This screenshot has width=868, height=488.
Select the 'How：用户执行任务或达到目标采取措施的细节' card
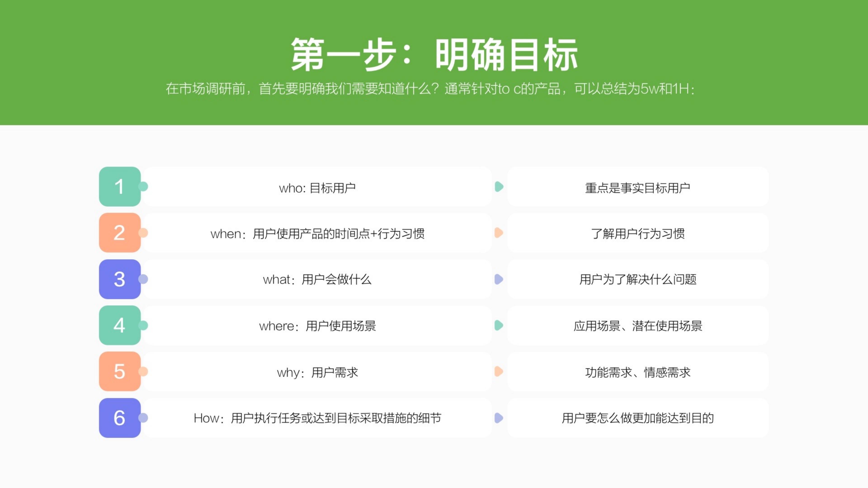[317, 418]
